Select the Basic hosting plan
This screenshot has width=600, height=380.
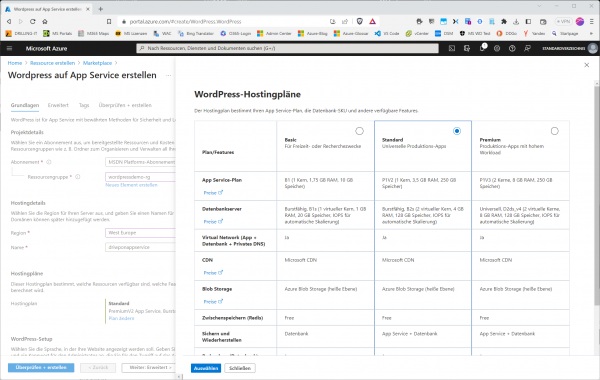(359, 131)
